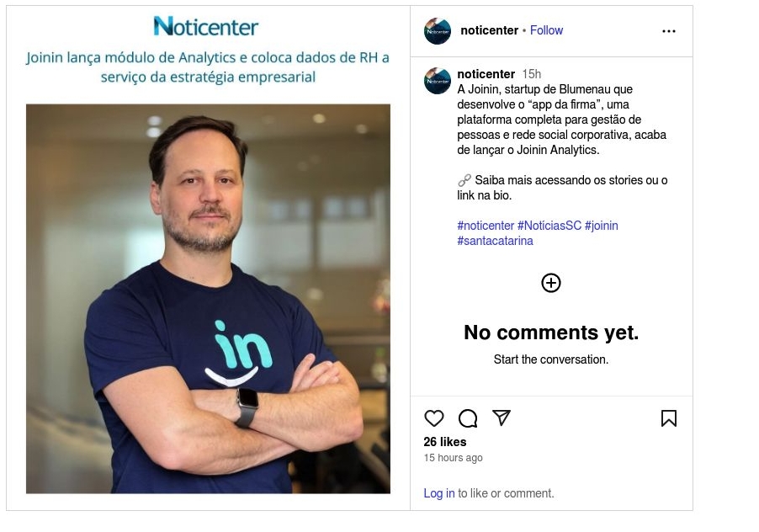Open the noticenter username in the header
Image resolution: width=759 pixels, height=532 pixels.
[489, 30]
